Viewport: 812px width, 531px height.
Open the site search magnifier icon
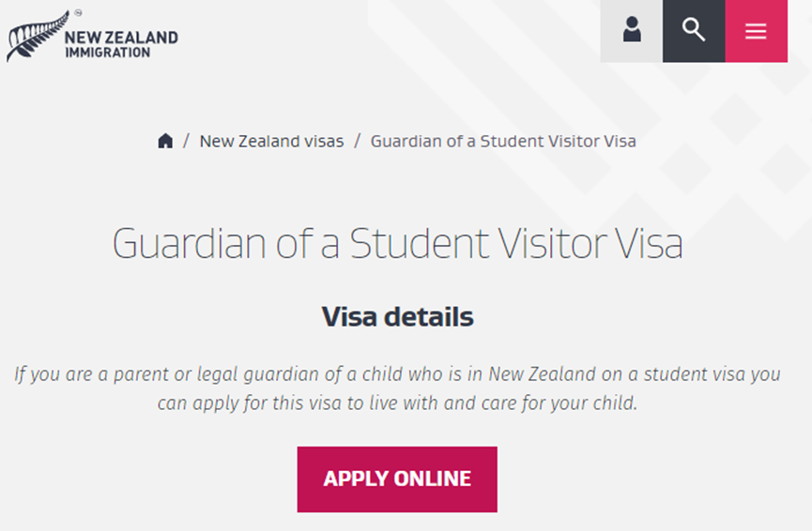694,31
